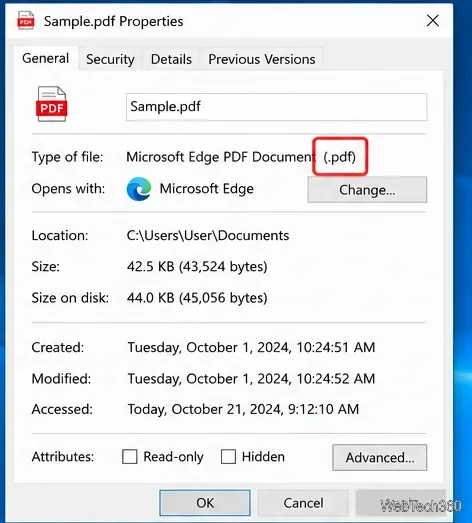Image resolution: width=472 pixels, height=523 pixels.
Task: Confirm with the OK button
Action: click(x=205, y=503)
